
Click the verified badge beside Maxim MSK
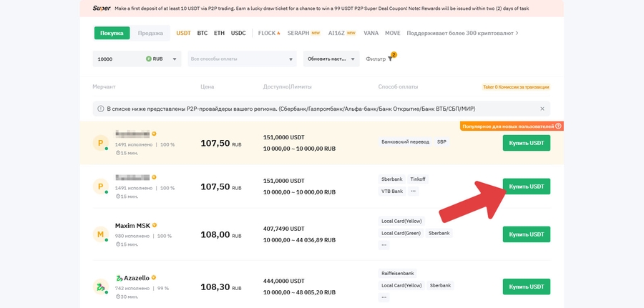[154, 225]
